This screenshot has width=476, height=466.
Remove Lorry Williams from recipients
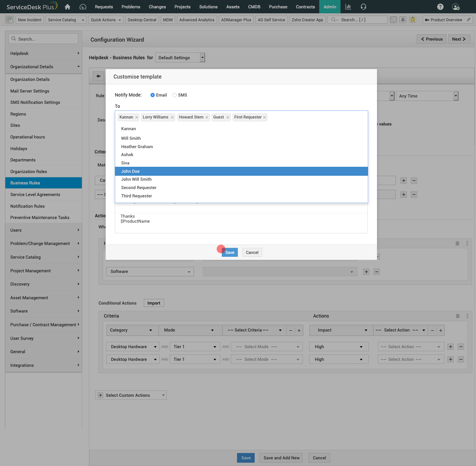point(172,117)
